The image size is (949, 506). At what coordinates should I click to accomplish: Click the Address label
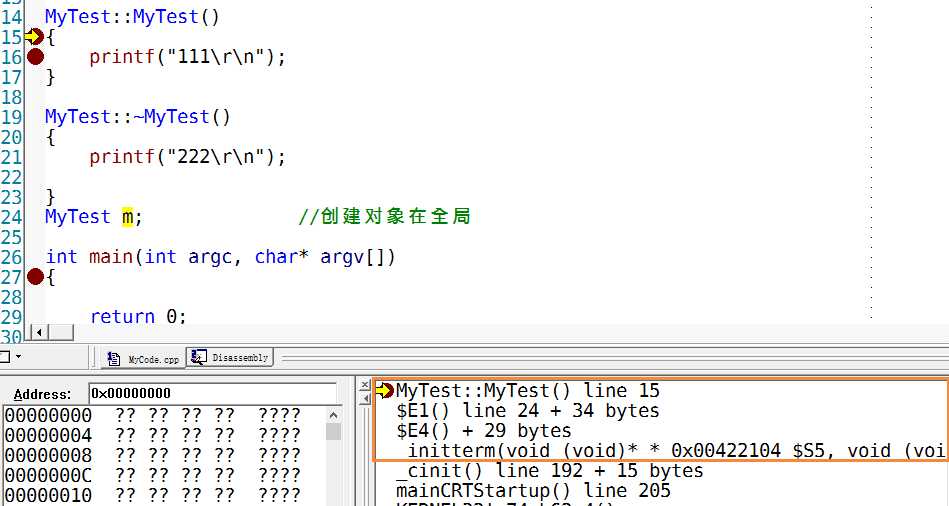click(42, 394)
